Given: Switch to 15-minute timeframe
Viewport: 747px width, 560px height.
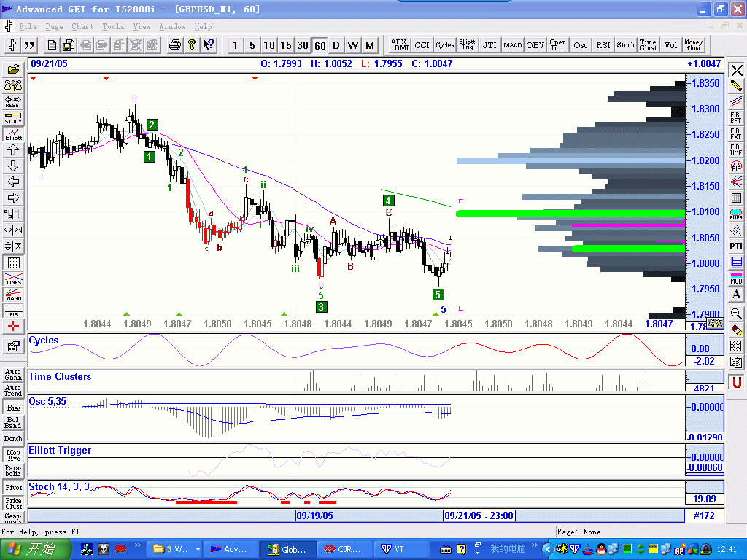Looking at the screenshot, I should tap(286, 45).
